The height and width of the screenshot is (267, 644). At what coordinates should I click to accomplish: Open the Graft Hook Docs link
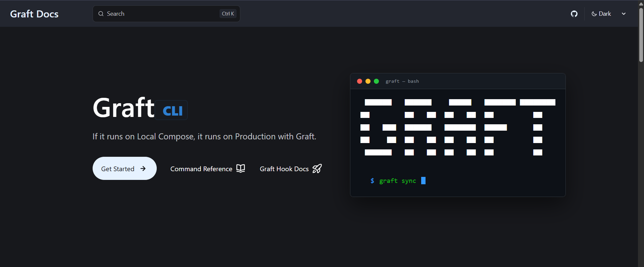(x=284, y=169)
